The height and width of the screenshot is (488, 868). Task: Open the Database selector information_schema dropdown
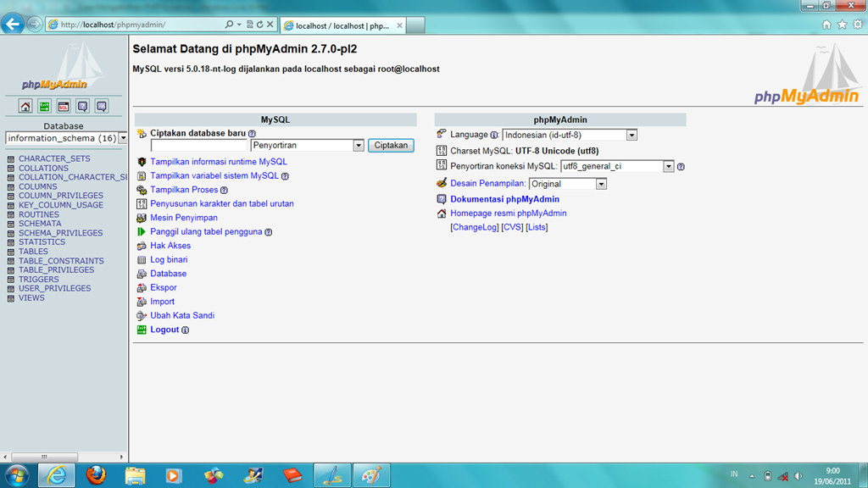[66, 138]
